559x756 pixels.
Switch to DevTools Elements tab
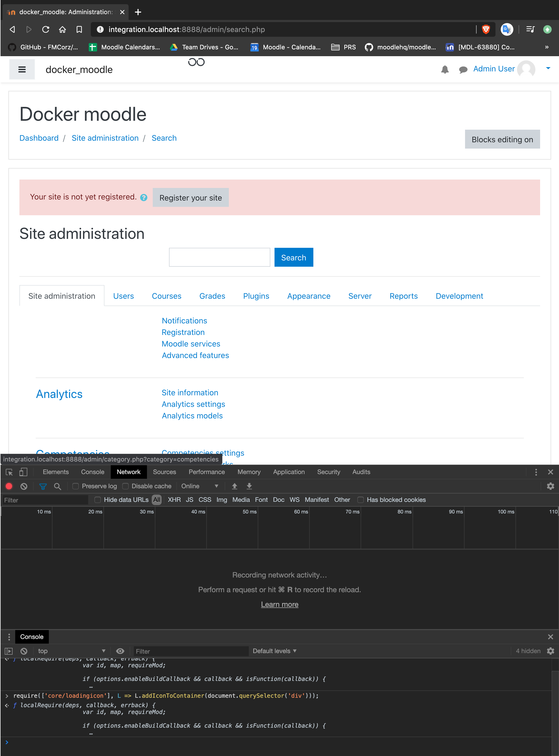(55, 472)
